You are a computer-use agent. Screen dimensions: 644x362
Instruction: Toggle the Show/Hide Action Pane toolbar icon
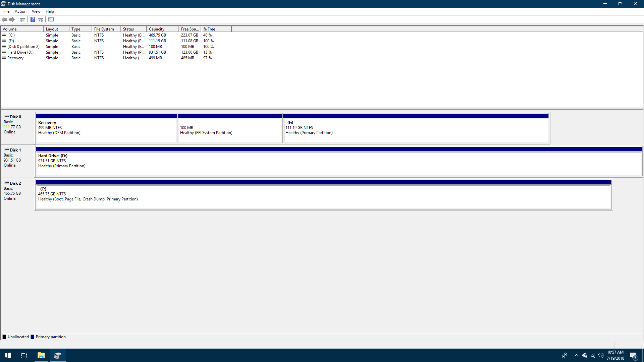click(40, 19)
